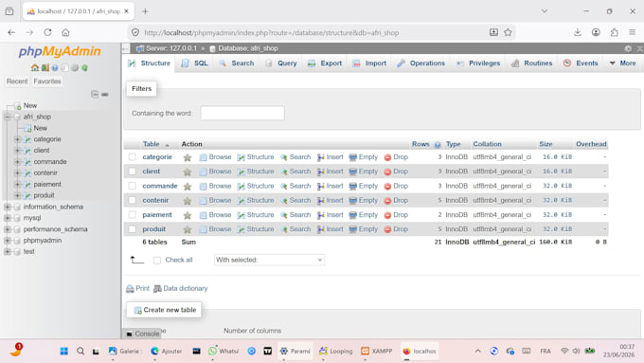Click the Print link

(137, 288)
